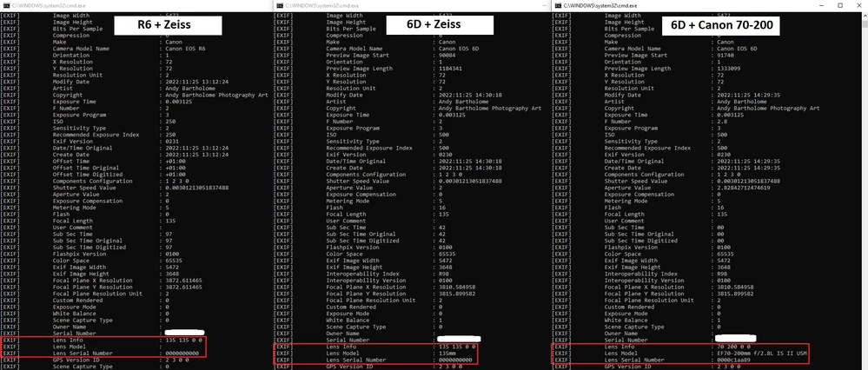Click Offset Time '+01:00' in the left window

tap(176, 162)
